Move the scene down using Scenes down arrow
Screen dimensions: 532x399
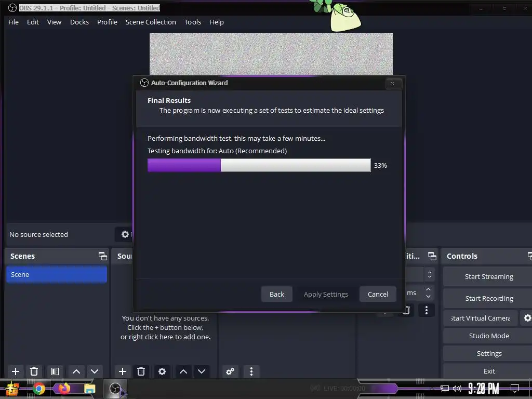pyautogui.click(x=95, y=371)
